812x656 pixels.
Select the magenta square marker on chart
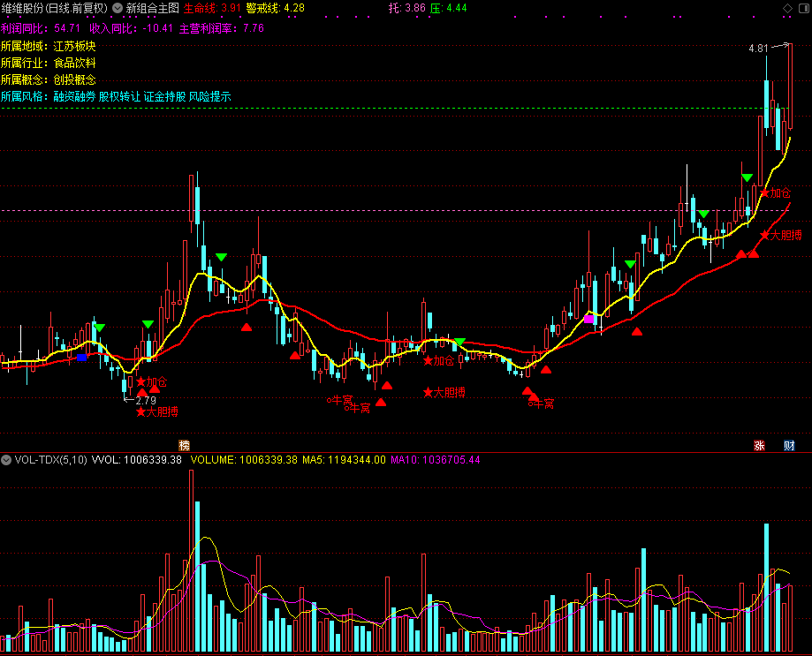[x=588, y=320]
